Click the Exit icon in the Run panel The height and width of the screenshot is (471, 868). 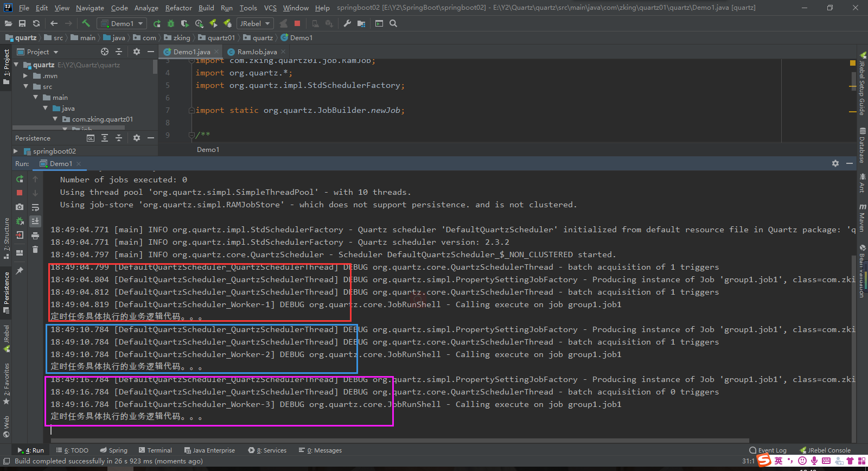(20, 235)
